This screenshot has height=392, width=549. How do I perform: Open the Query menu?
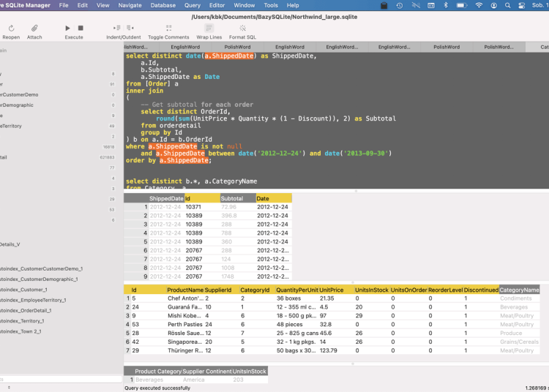coord(193,5)
